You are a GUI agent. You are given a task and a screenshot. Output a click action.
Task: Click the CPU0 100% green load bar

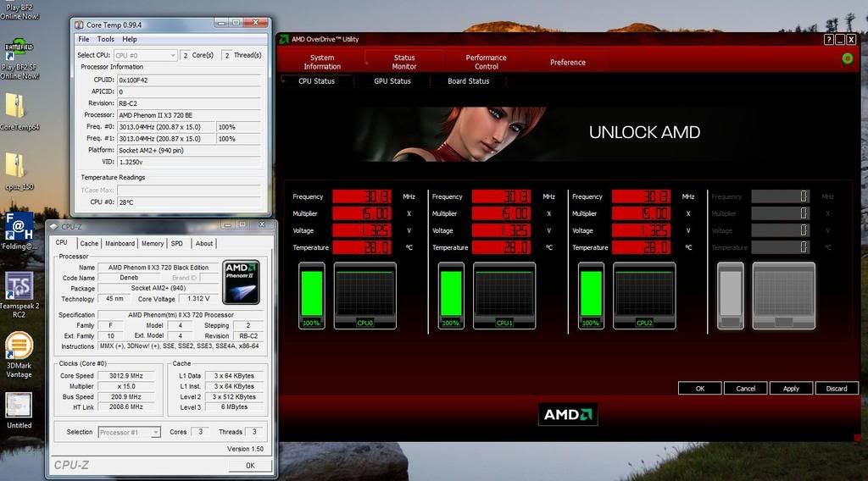[312, 296]
